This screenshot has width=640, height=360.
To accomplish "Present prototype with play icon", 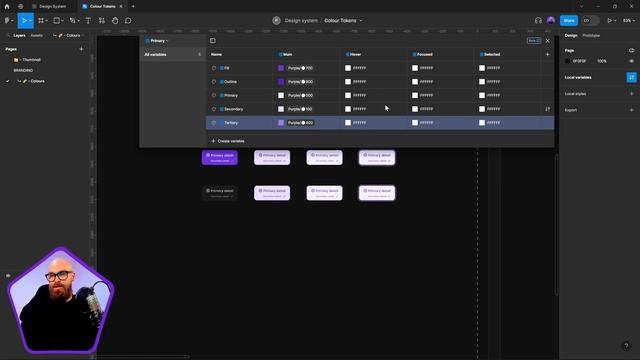I will (x=609, y=20).
